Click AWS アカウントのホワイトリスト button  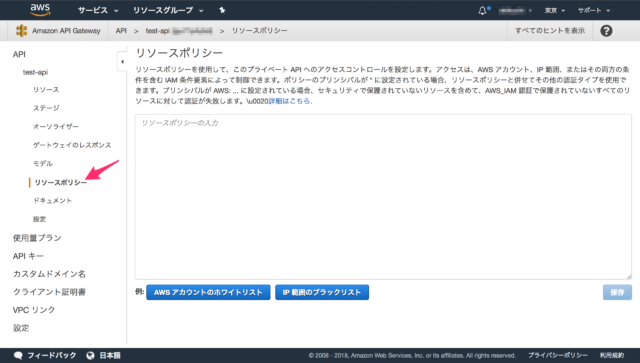pyautogui.click(x=208, y=292)
